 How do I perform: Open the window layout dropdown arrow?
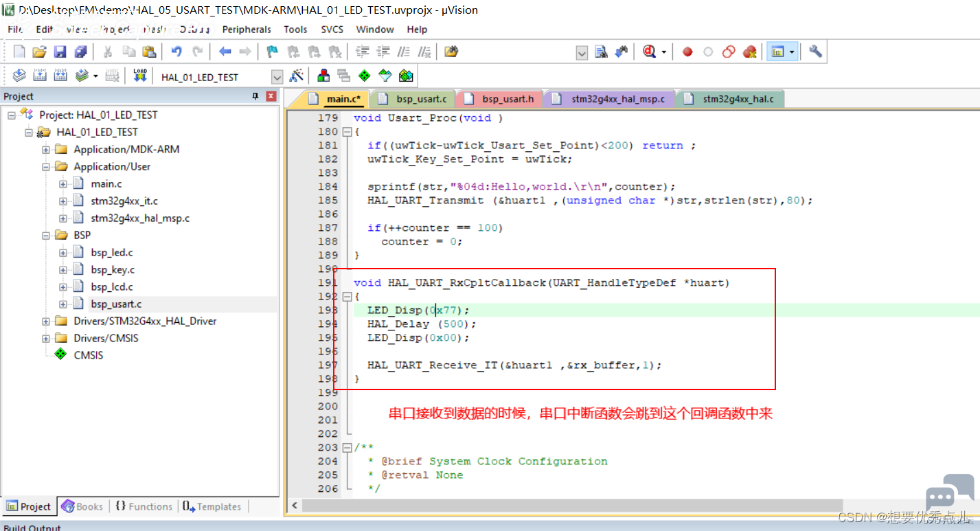click(x=792, y=52)
